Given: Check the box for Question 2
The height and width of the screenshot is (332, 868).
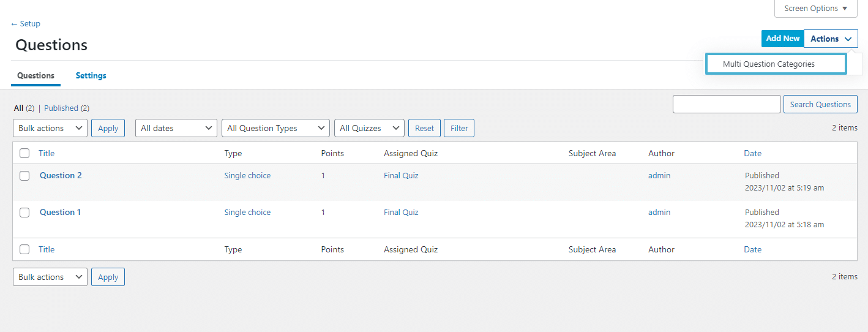Looking at the screenshot, I should click(x=24, y=176).
